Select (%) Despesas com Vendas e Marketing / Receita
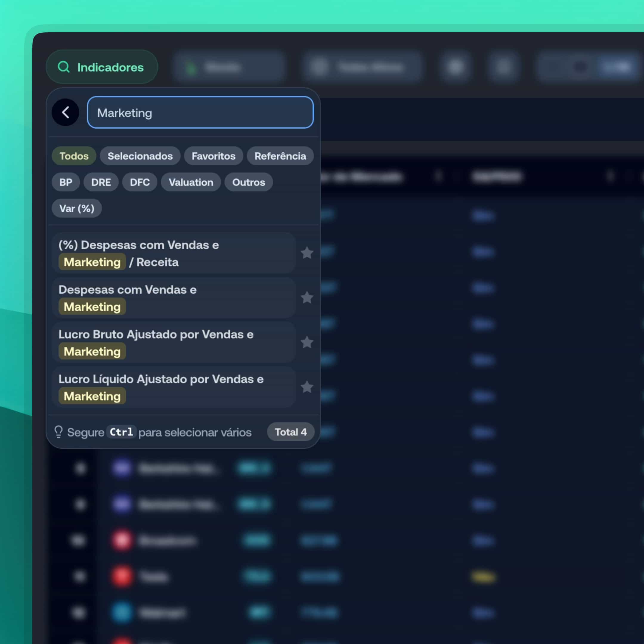This screenshot has height=644, width=644. click(174, 253)
